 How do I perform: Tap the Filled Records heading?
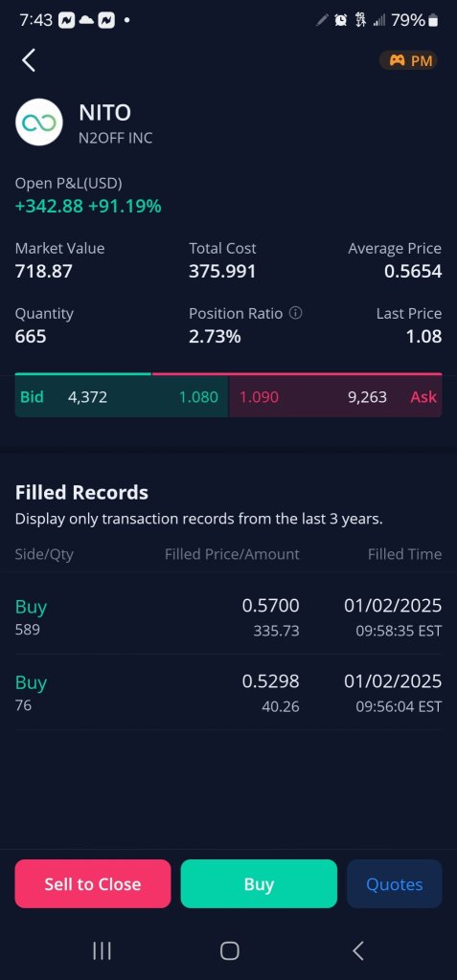[82, 493]
